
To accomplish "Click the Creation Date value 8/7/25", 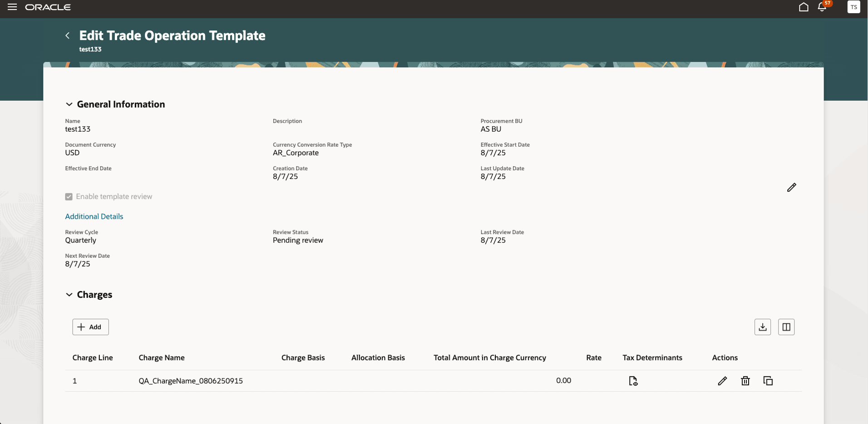I will (285, 177).
